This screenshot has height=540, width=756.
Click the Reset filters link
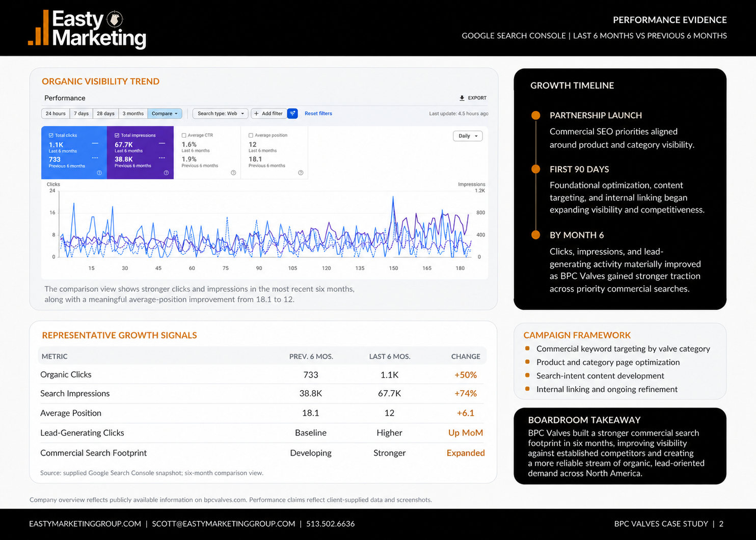click(318, 114)
